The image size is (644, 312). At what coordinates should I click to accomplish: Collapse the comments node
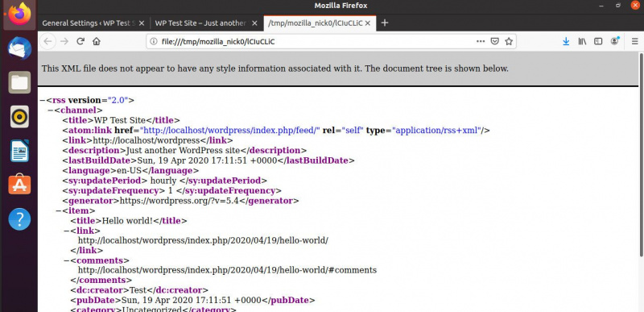67,260
